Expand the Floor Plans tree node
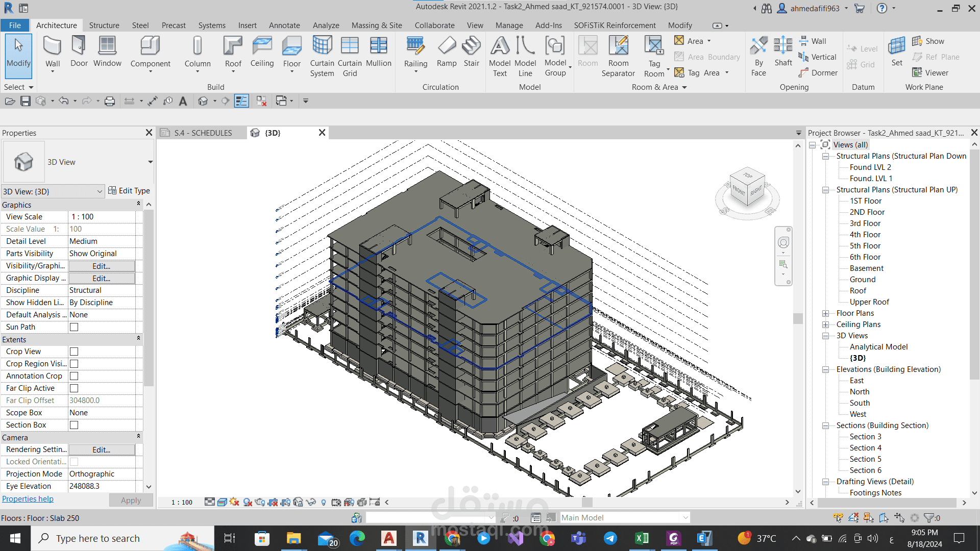Screen dimensions: 980x551 (825, 313)
